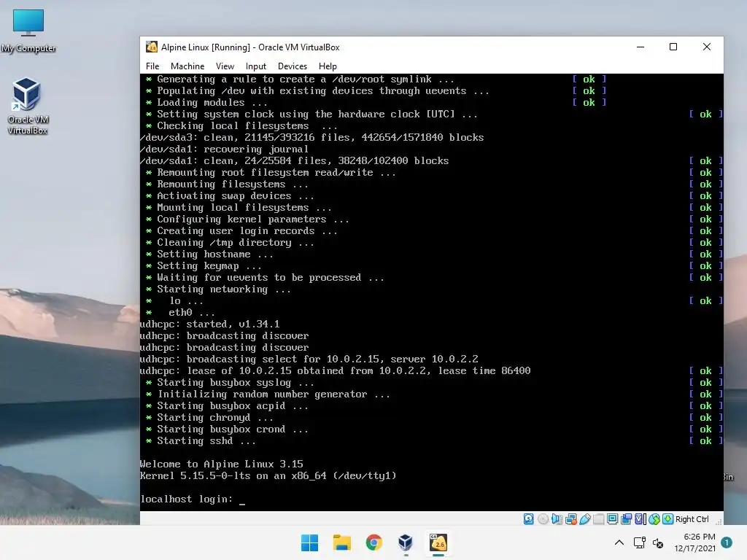Switch to VirtualBox Manager in taskbar
Viewport: 747px width, 560px height.
point(406,542)
